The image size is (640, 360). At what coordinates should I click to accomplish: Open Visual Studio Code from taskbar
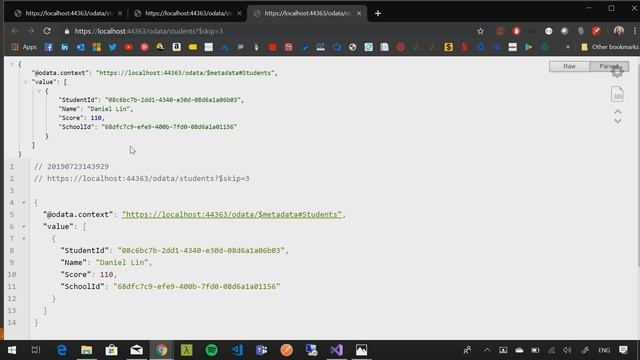pyautogui.click(x=237, y=350)
